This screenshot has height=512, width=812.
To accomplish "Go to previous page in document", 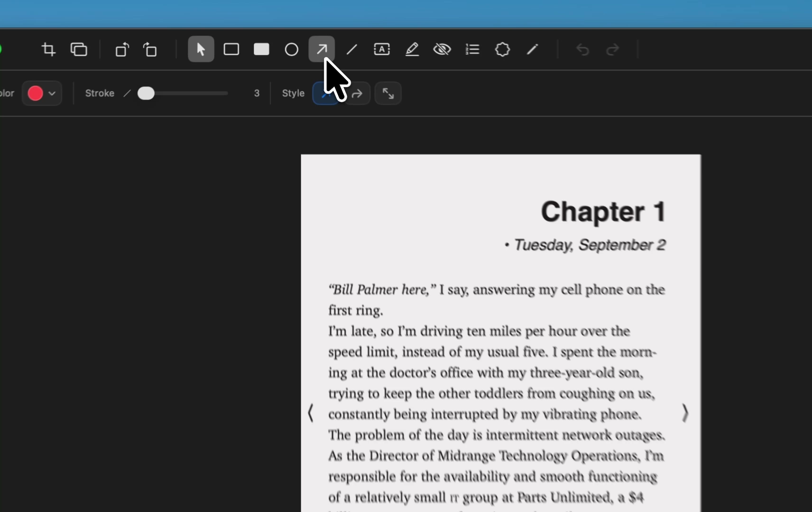I will (311, 413).
